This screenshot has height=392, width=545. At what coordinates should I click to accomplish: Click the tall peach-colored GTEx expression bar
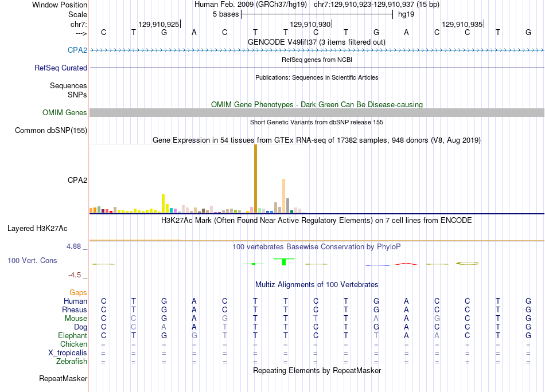pos(283,195)
